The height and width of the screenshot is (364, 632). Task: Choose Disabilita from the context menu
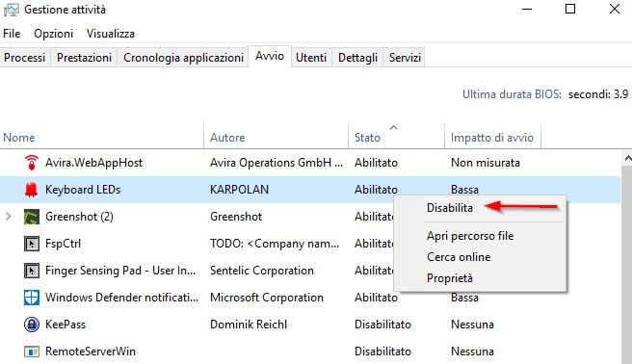[449, 208]
